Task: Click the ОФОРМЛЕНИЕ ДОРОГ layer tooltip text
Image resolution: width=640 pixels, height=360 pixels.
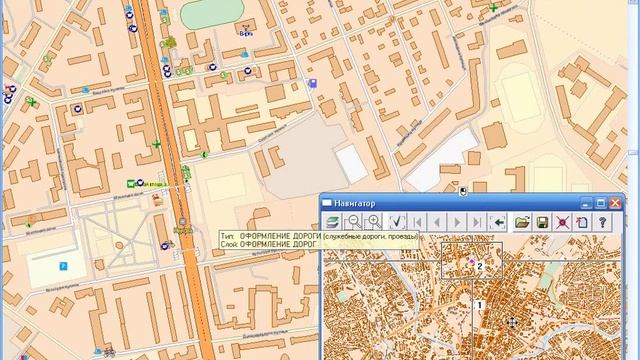Action: tap(278, 244)
